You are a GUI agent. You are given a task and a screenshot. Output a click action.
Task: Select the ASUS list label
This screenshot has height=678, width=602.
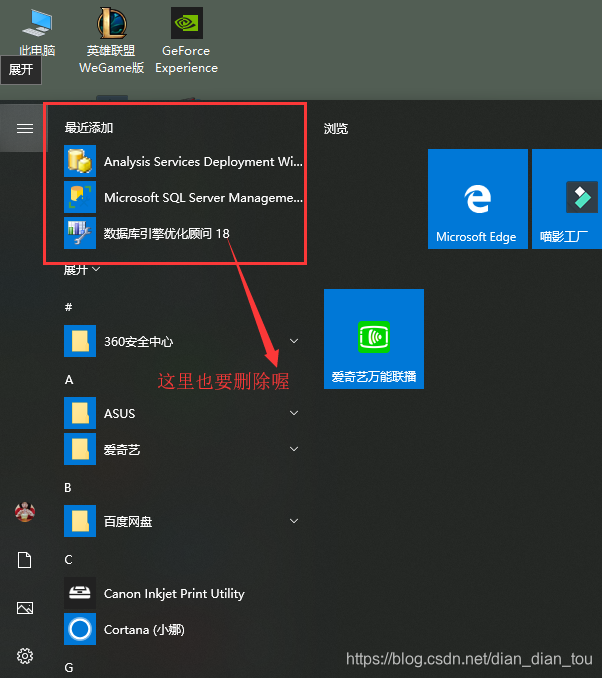tap(119, 414)
